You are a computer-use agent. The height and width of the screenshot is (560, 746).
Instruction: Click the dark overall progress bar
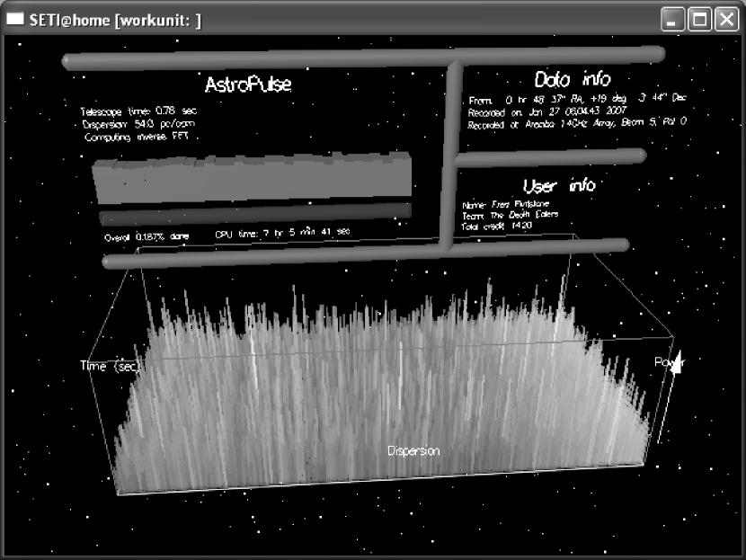coord(255,214)
